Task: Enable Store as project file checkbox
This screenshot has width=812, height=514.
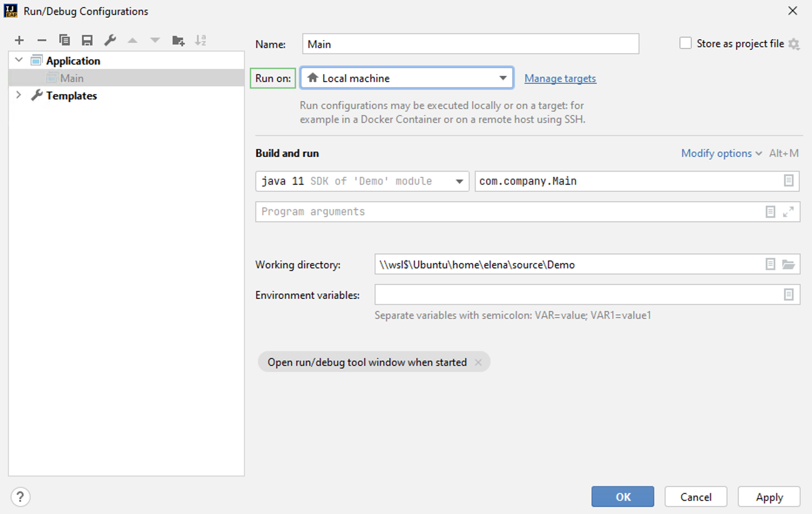Action: click(x=685, y=44)
